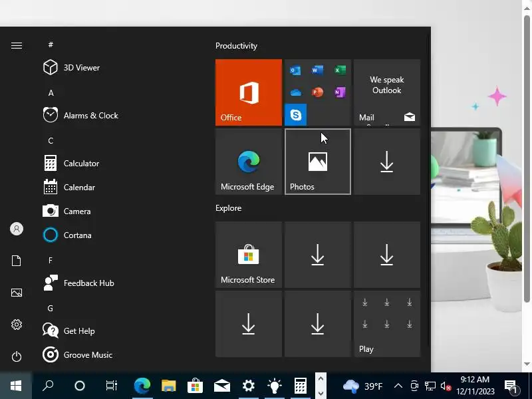
Task: Open the 3D Viewer app
Action: tap(71, 68)
